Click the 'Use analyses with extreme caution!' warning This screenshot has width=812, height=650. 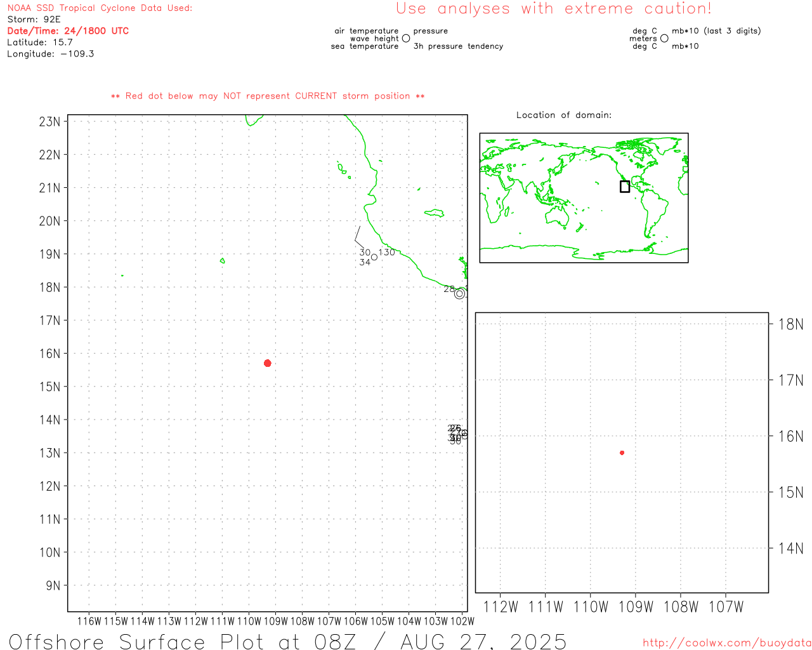point(554,9)
